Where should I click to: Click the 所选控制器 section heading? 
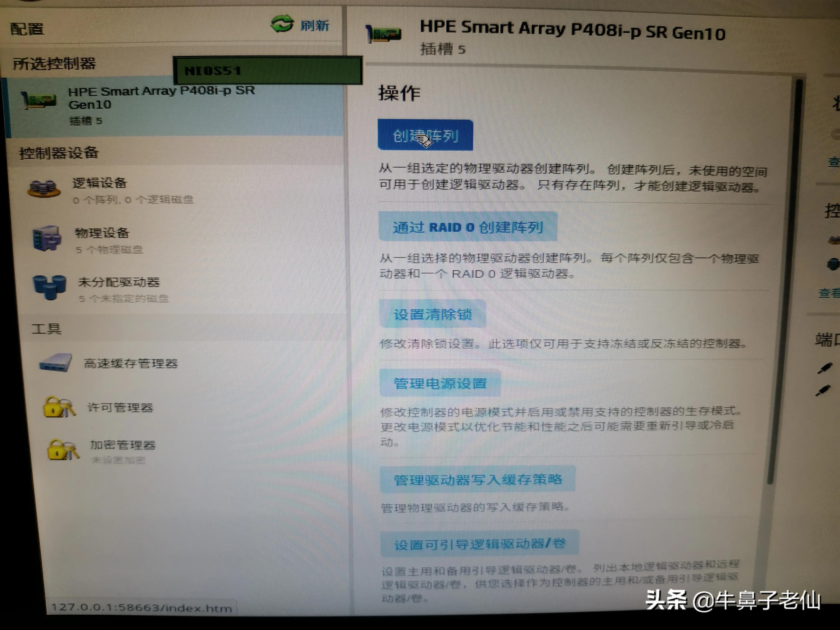pyautogui.click(x=54, y=63)
